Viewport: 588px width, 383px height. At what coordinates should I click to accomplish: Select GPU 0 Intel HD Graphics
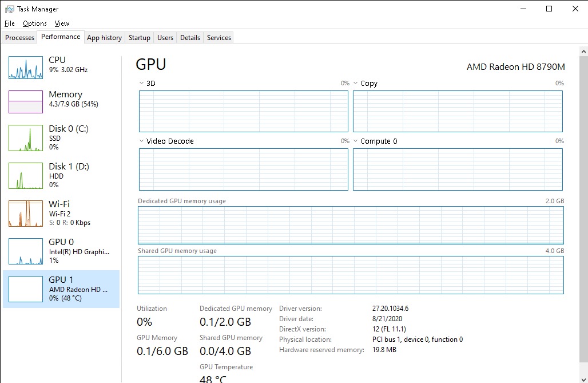26,251
